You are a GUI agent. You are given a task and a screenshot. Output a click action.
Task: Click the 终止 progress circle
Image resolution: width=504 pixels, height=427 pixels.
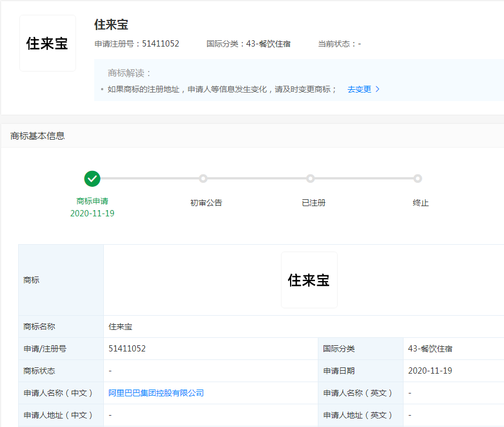[x=418, y=178]
